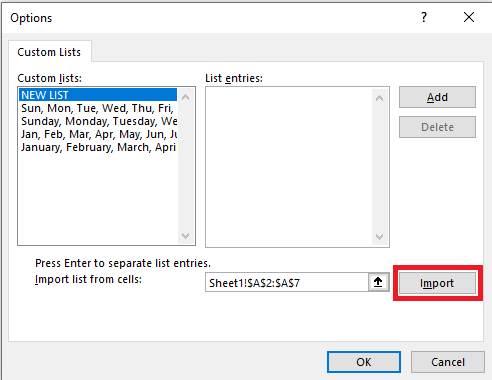Screen dimensions: 492x380
Task: Click inside the List entries text box
Action: coord(289,167)
